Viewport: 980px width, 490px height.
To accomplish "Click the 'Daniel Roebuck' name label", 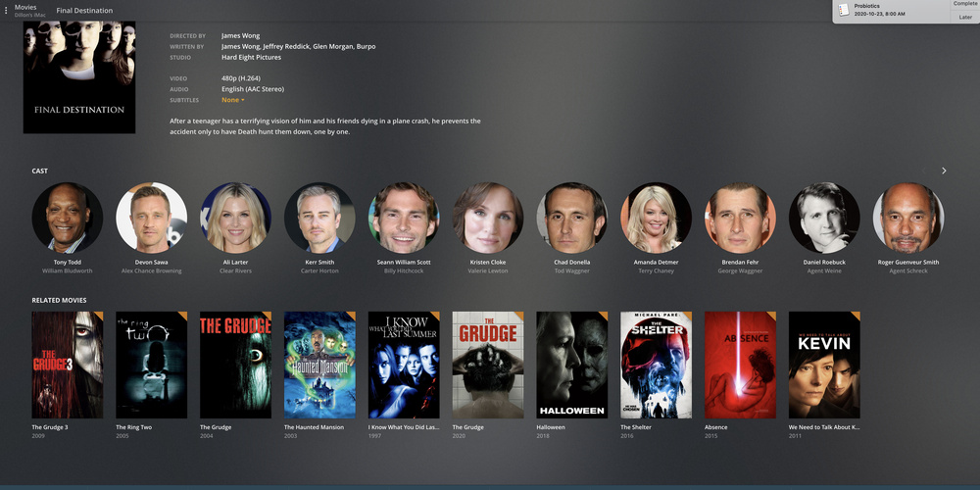I will (824, 263).
